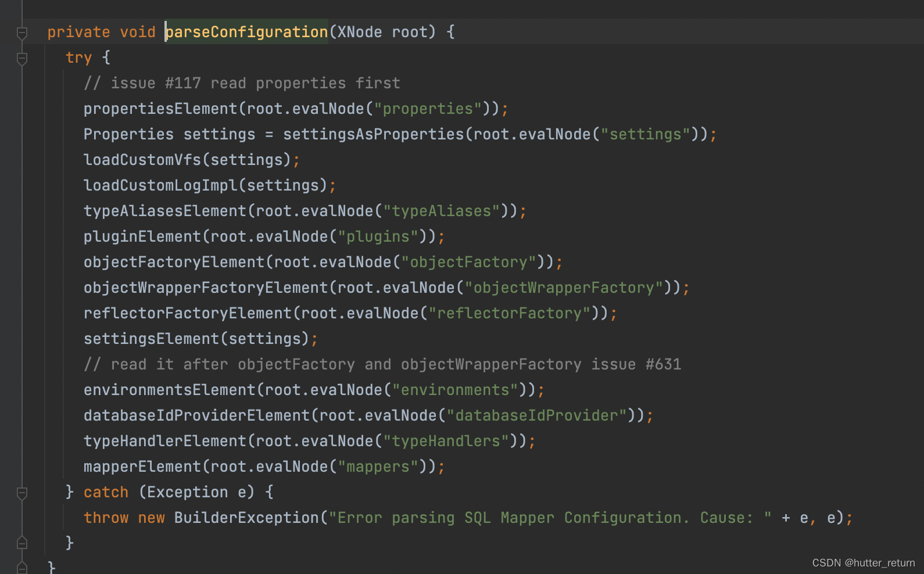Click the "objectFactory" string literal
Image resolution: width=924 pixels, height=574 pixels.
pyautogui.click(x=468, y=262)
